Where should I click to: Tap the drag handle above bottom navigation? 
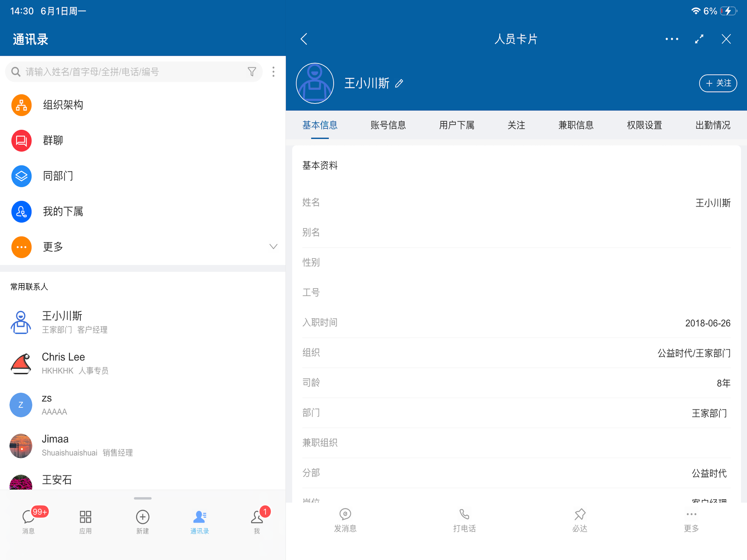[142, 498]
